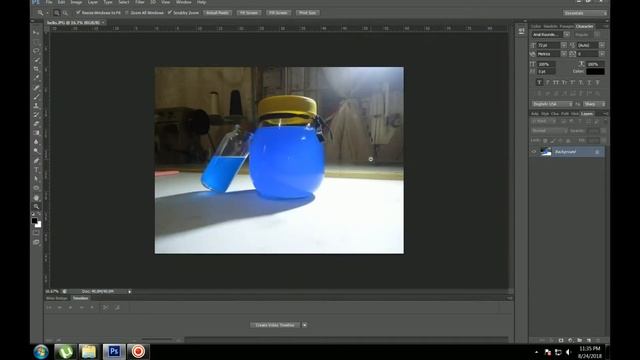
Task: Toggle Small Caps in Character panel
Action: [x=564, y=82]
